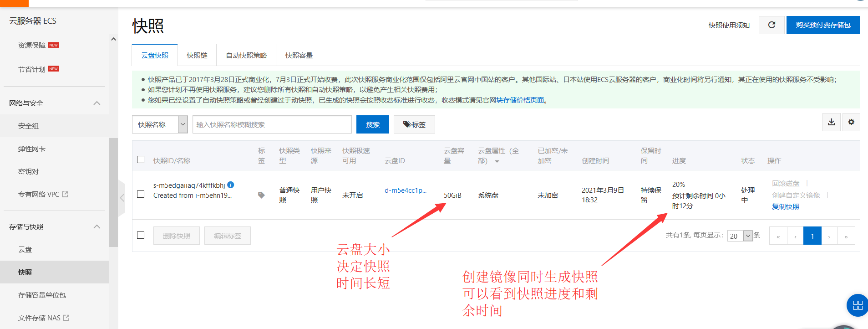Open 专有网络 VPC in the sidebar
The width and height of the screenshot is (868, 329).
39,194
